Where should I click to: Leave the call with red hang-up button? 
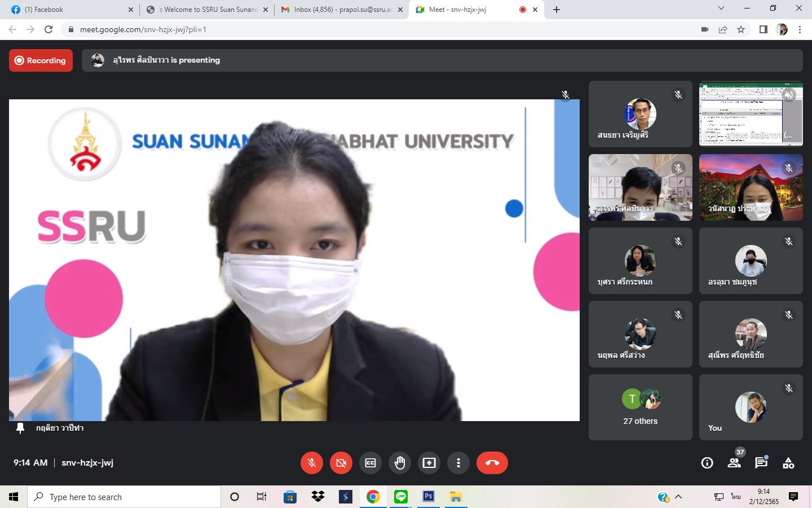coord(492,463)
